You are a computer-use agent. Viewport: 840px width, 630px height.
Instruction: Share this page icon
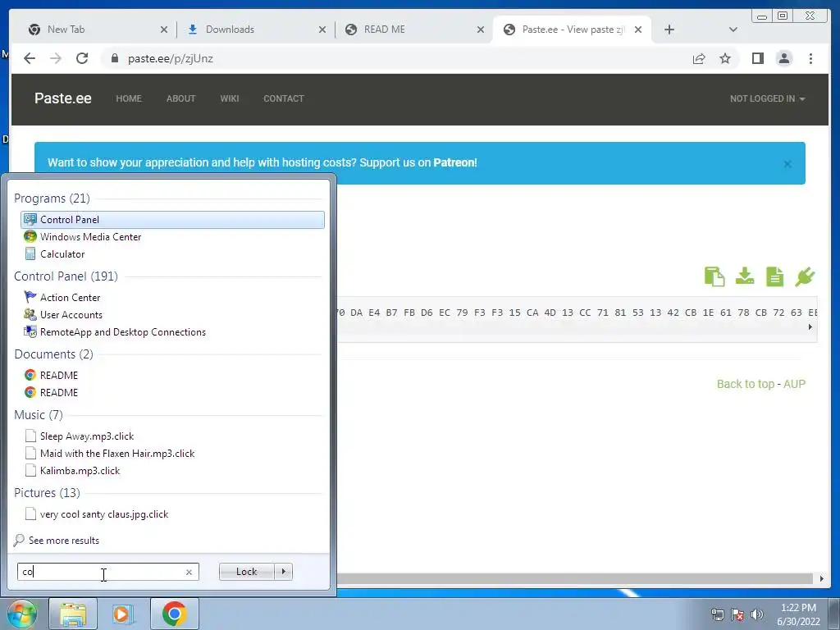click(699, 58)
